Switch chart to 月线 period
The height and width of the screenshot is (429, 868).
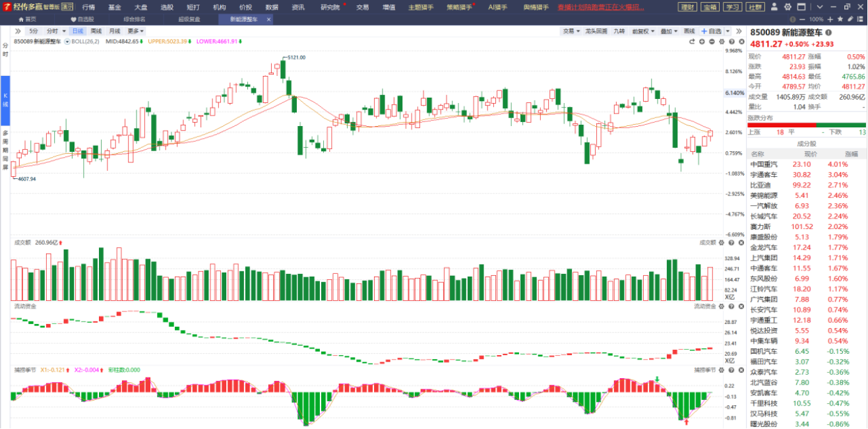(115, 31)
